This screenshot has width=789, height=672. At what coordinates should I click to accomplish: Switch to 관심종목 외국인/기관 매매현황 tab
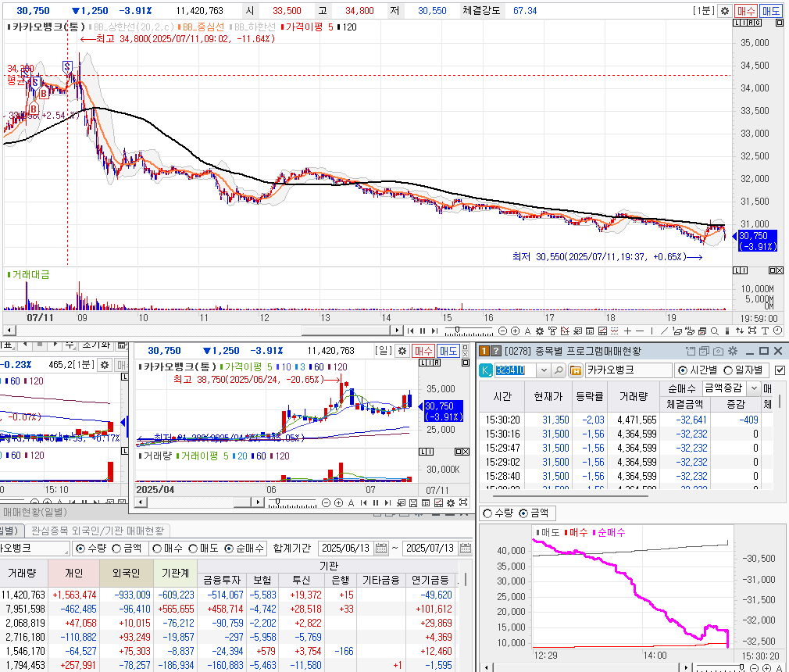(x=98, y=531)
